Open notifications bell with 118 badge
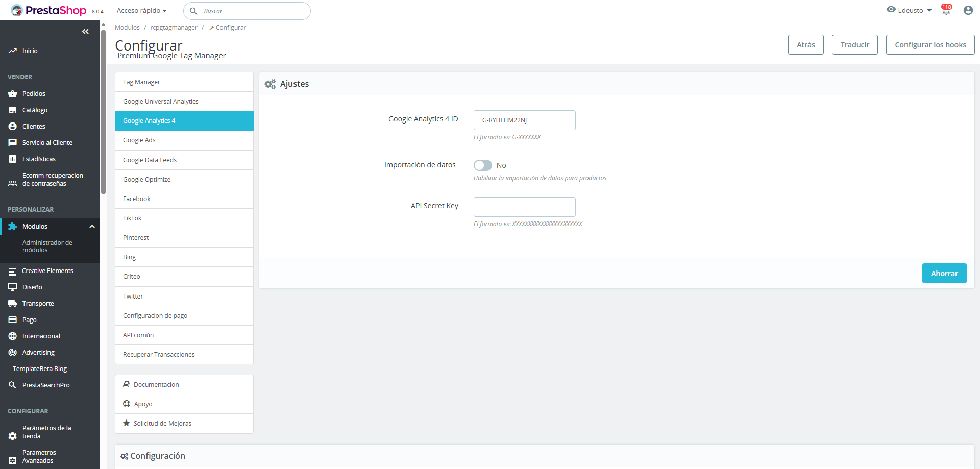 pyautogui.click(x=946, y=10)
